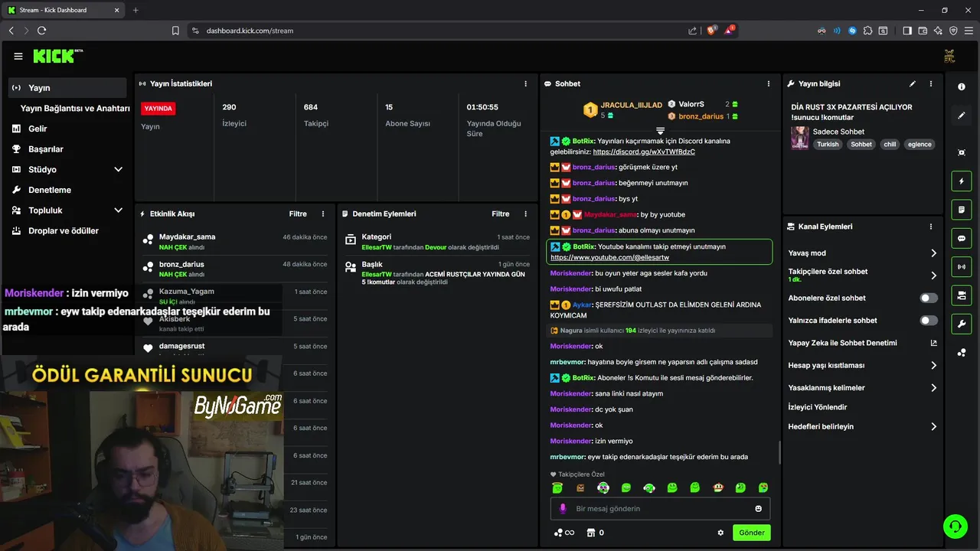Open browser extensions puzzle icon
Screen dimensions: 980x551
point(867,31)
